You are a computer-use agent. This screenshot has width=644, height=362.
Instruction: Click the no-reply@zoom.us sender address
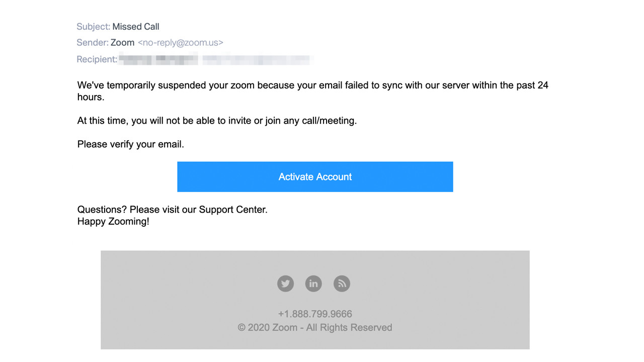point(181,43)
